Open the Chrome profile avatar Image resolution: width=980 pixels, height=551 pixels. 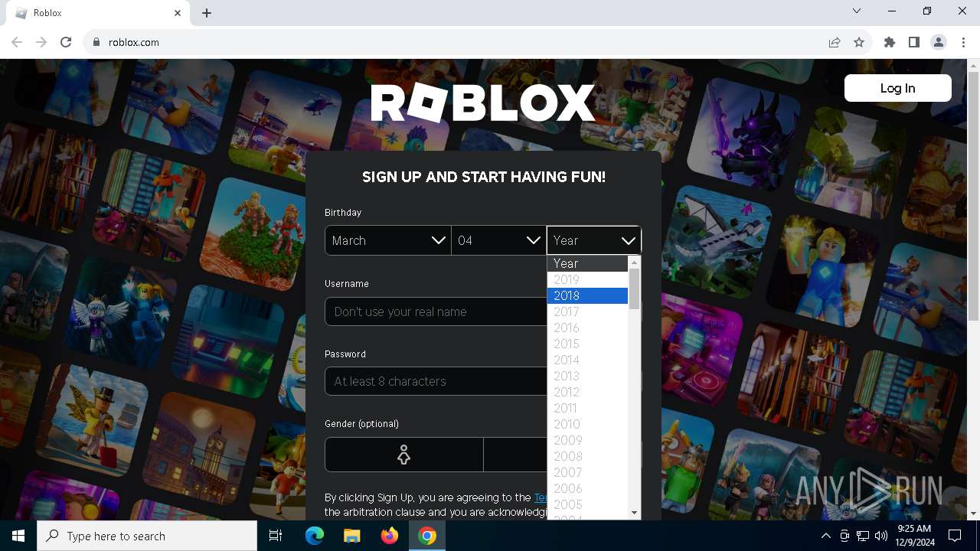point(939,43)
